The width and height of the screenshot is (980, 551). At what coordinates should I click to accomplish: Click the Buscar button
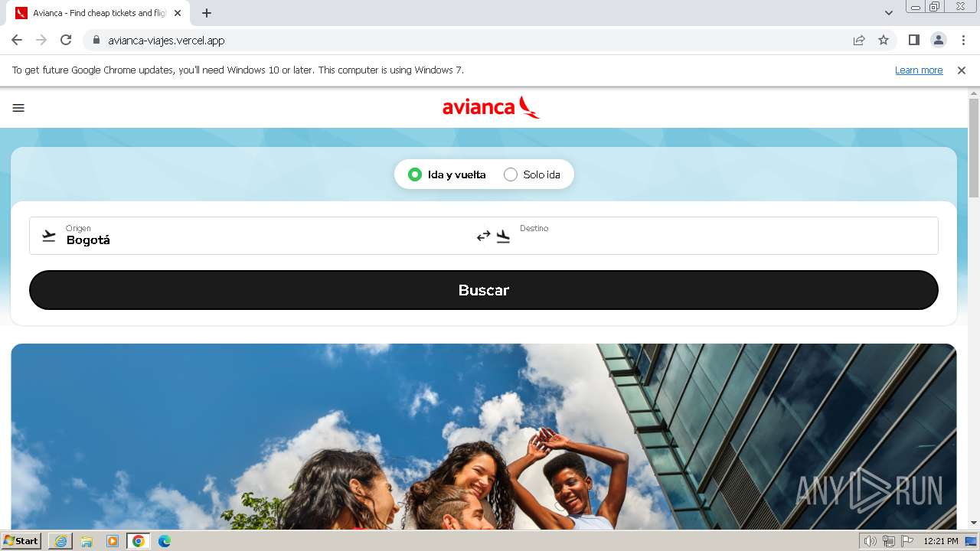[484, 290]
